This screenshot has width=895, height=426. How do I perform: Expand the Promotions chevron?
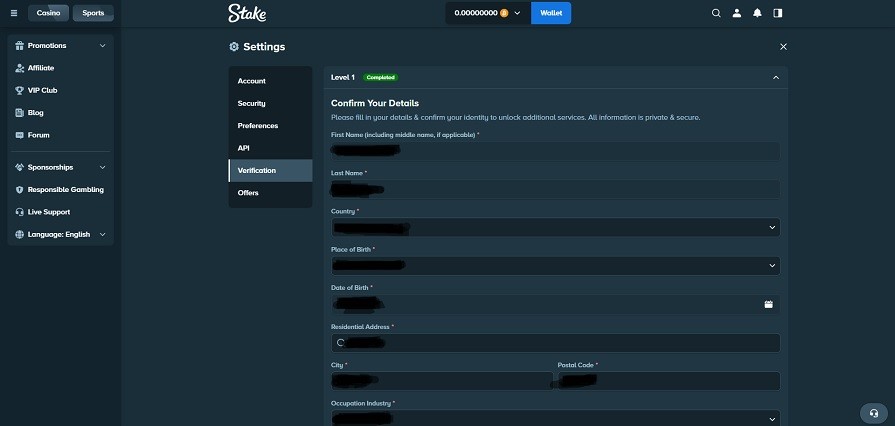103,46
